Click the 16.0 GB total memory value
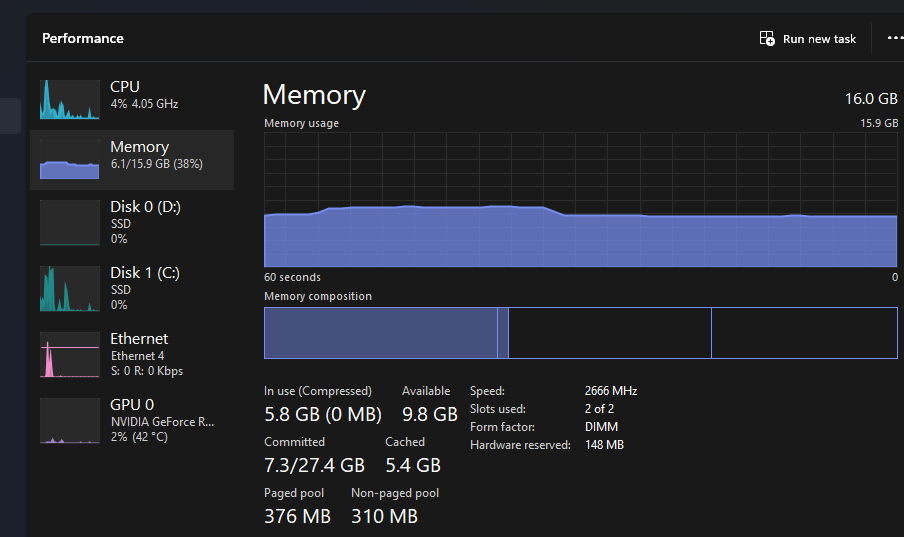The height and width of the screenshot is (537, 904). 871,99
